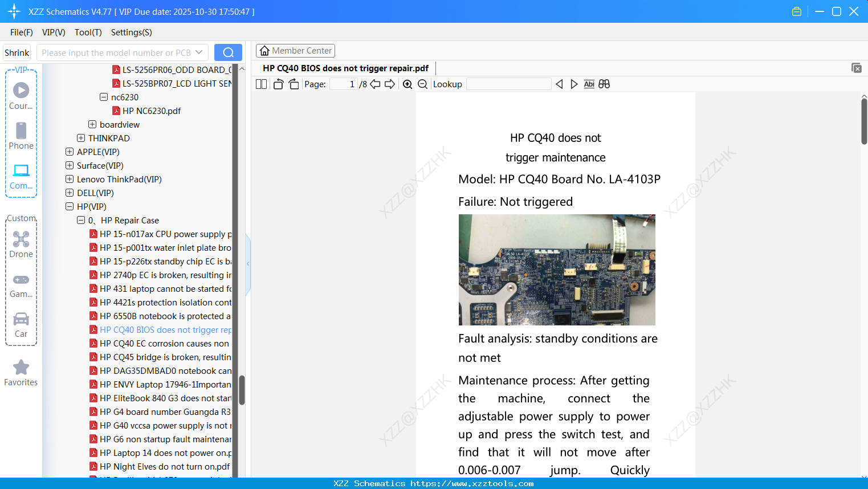Click the VIP gift box icon in title bar
The height and width of the screenshot is (489, 868).
click(x=797, y=11)
